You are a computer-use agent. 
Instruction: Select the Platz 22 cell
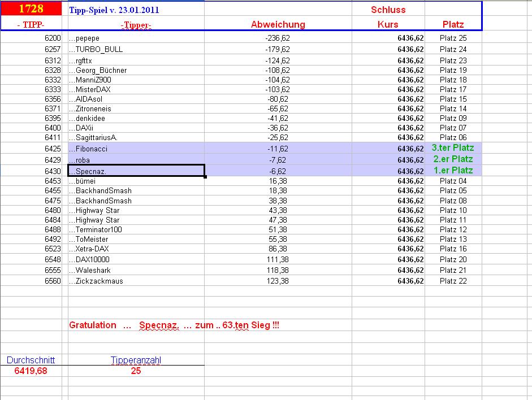(453, 281)
